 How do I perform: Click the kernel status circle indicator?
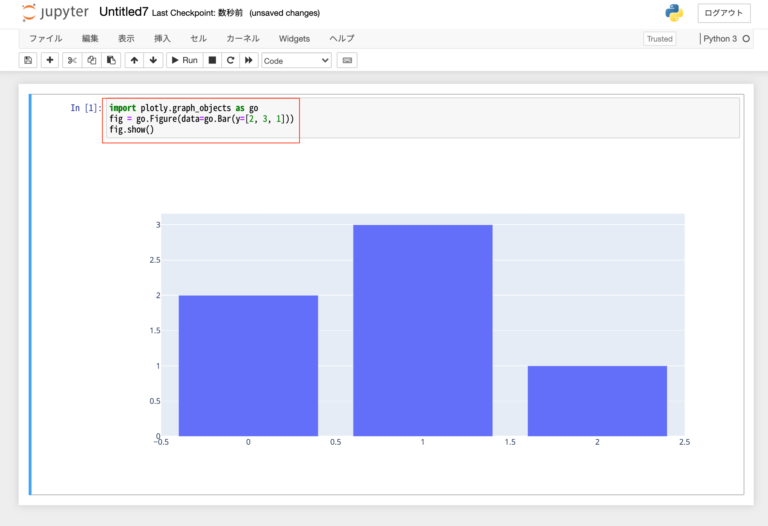pos(746,39)
